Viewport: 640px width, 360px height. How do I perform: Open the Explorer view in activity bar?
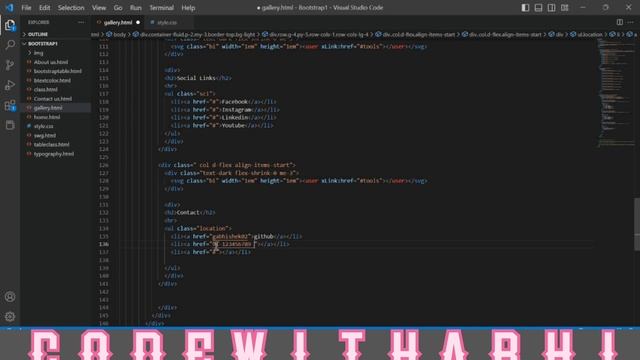[10, 26]
